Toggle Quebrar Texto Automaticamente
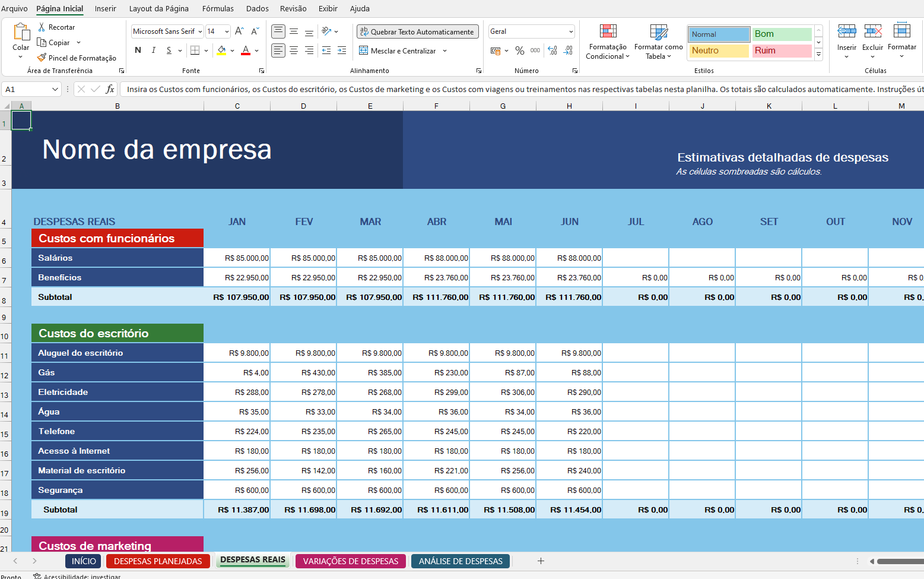 pyautogui.click(x=417, y=31)
